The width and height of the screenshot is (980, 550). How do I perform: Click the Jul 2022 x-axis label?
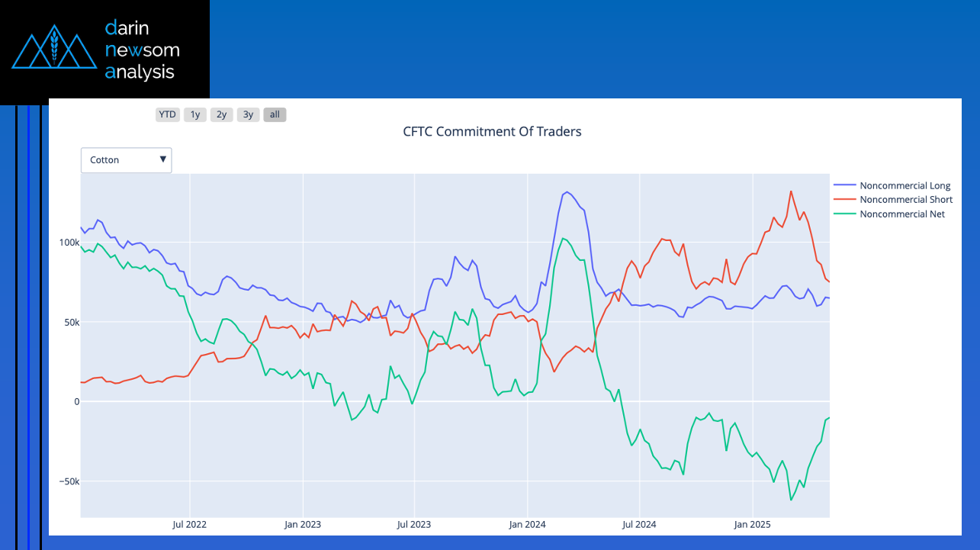[190, 525]
